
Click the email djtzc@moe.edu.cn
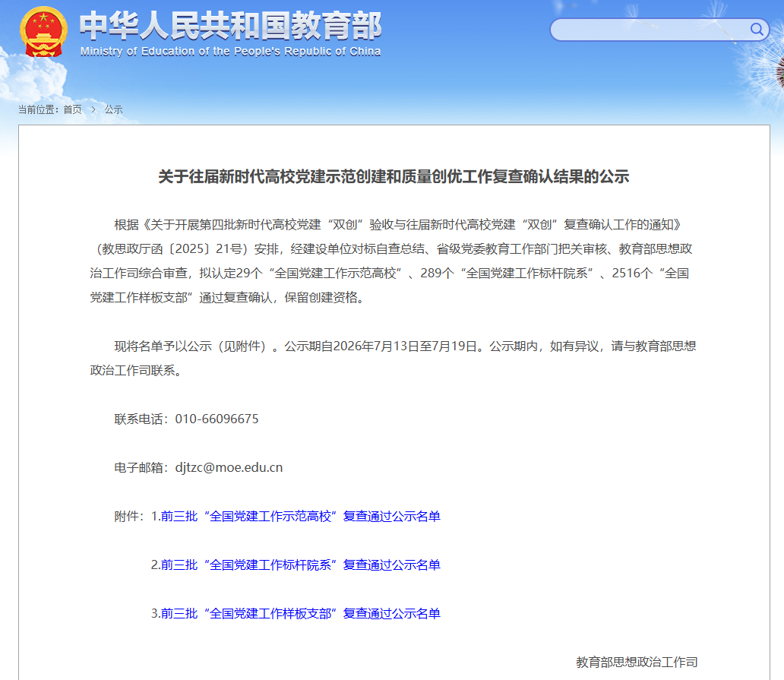229,467
